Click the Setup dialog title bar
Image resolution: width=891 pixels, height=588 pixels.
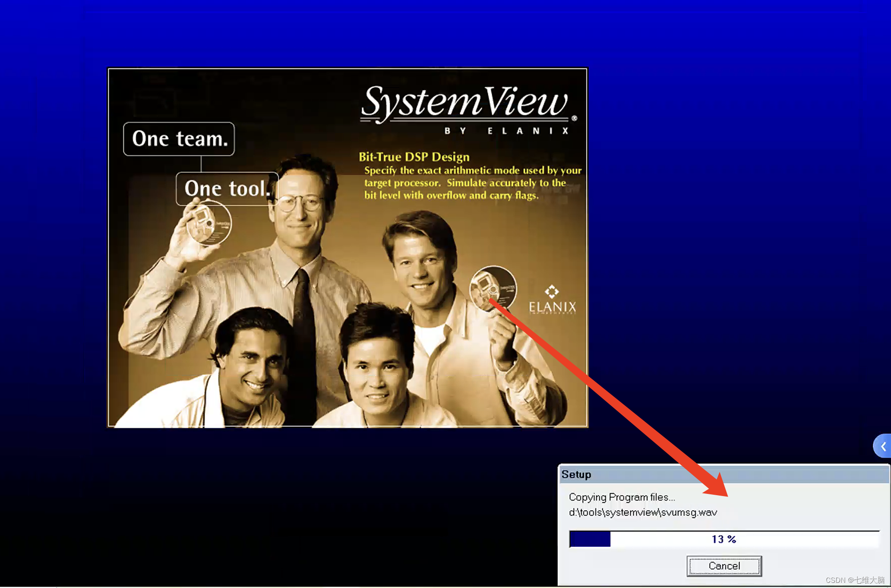coord(724,474)
